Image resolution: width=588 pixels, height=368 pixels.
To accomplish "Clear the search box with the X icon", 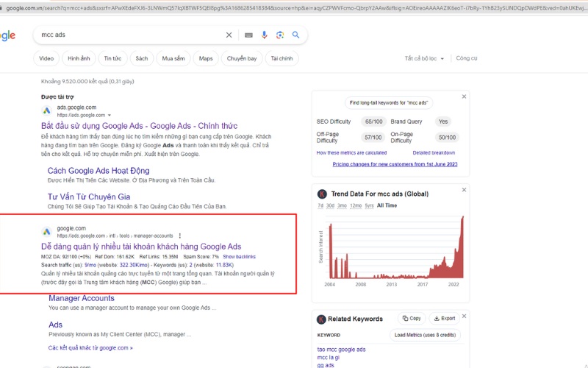I will coord(229,35).
